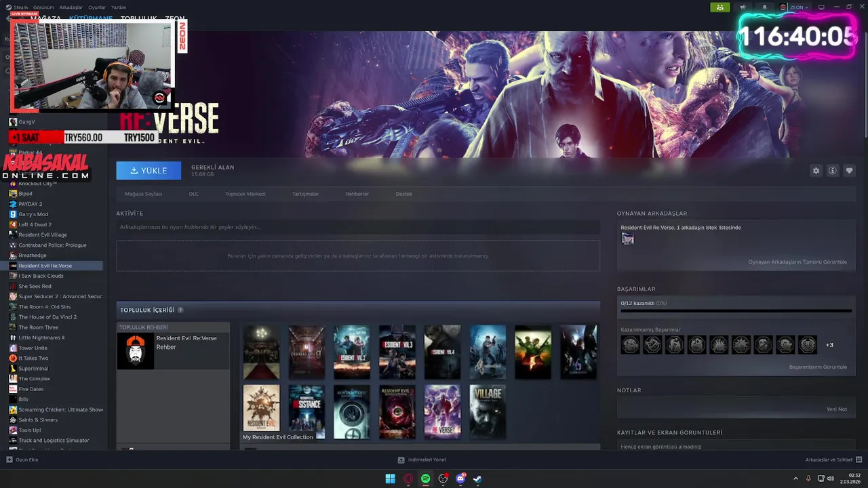The width and height of the screenshot is (868, 488).
Task: Open Discord from the Windows taskbar
Action: pos(461,479)
